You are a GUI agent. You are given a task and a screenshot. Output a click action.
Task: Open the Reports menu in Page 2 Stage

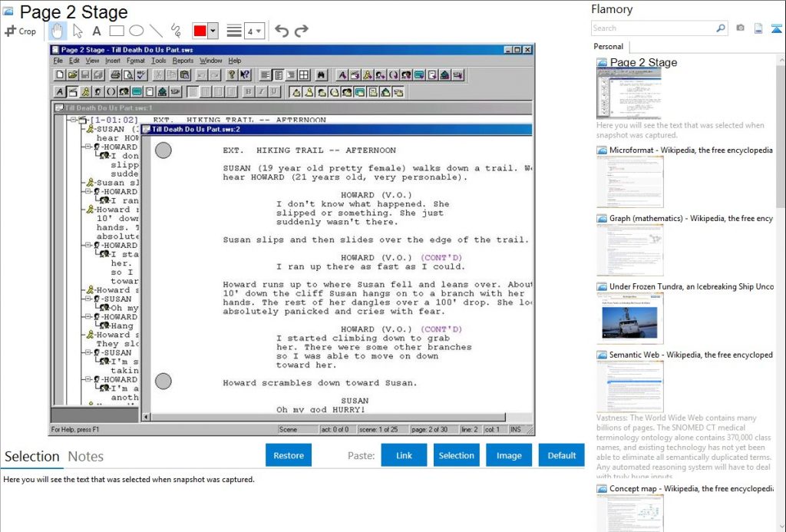pos(183,61)
